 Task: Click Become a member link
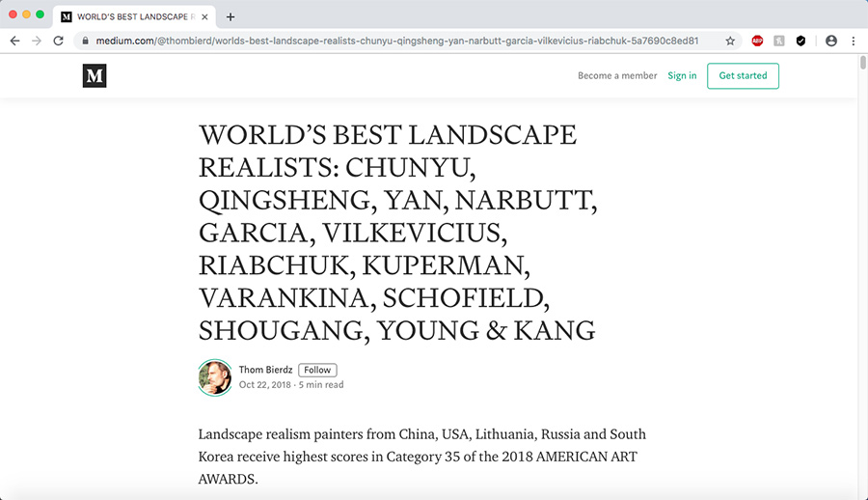pyautogui.click(x=617, y=75)
